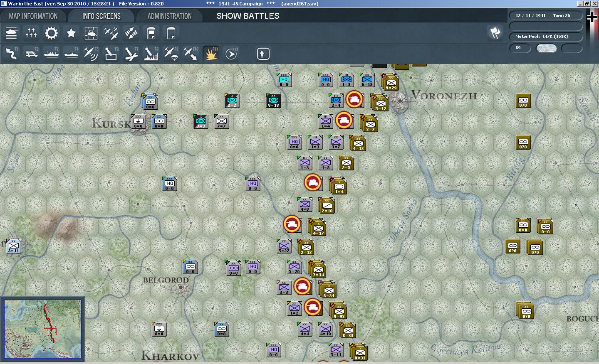Click battle marker beside the 5=12 stack
Viewport: 599px width, 364px height.
pos(354,100)
